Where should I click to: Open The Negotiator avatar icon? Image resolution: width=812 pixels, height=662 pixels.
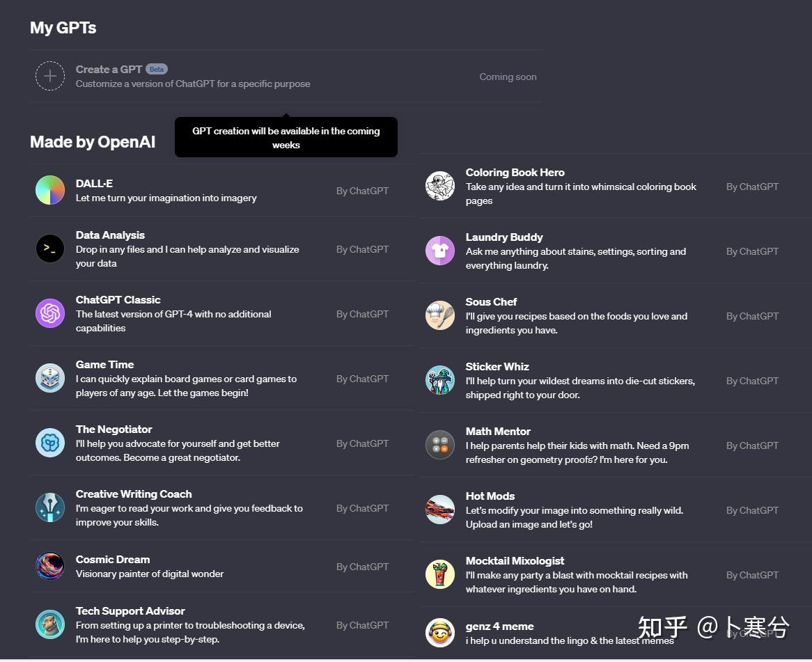tap(50, 443)
